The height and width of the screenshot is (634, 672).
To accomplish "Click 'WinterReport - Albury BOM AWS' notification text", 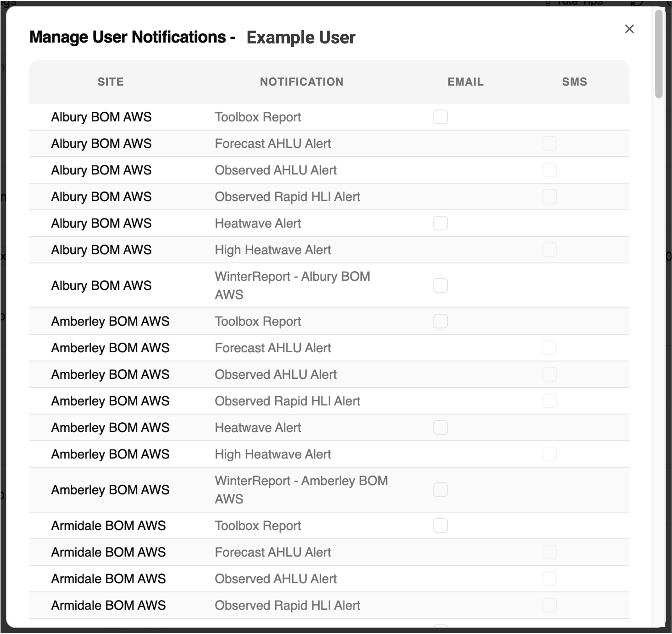I will click(x=292, y=285).
